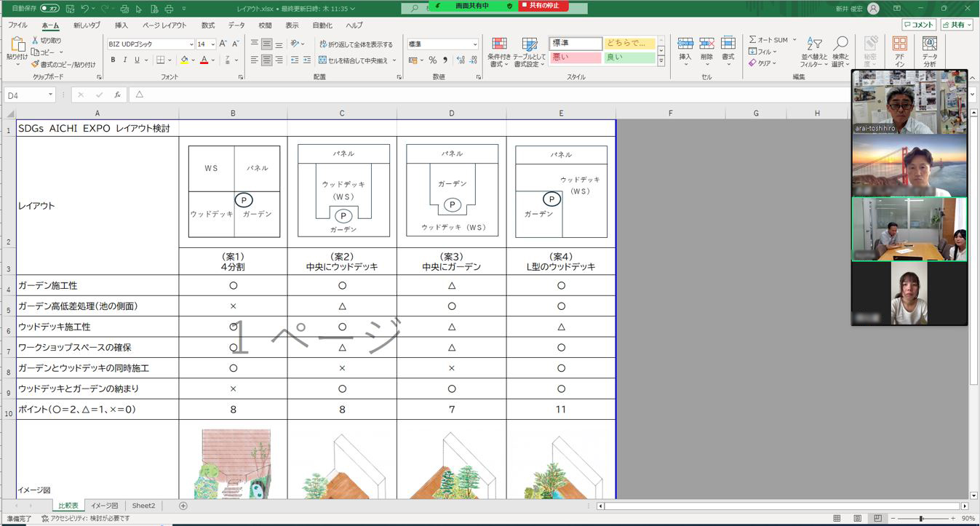Image resolution: width=980 pixels, height=526 pixels.
Task: Click the red font color A
Action: [204, 60]
